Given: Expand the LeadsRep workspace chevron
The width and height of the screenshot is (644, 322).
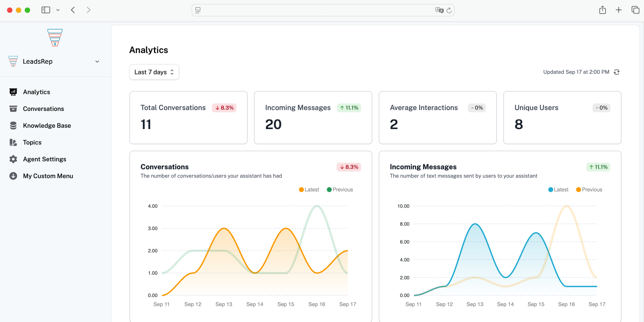Looking at the screenshot, I should (97, 62).
